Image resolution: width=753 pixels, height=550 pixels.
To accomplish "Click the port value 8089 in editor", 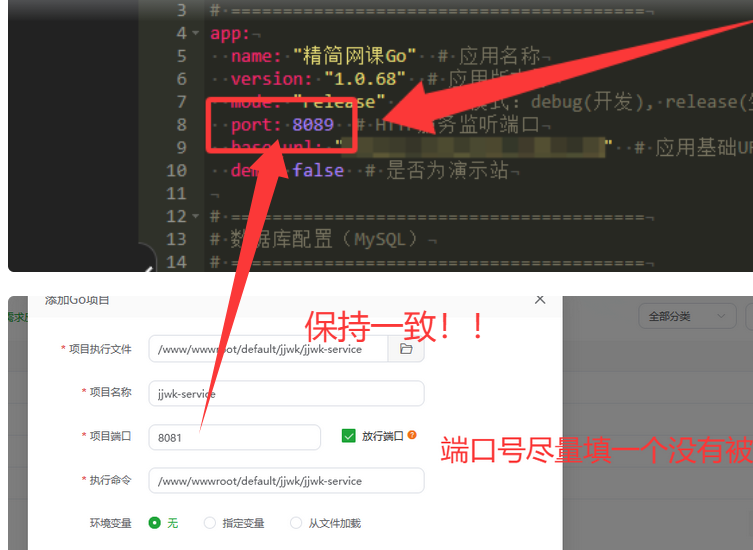I will (313, 125).
